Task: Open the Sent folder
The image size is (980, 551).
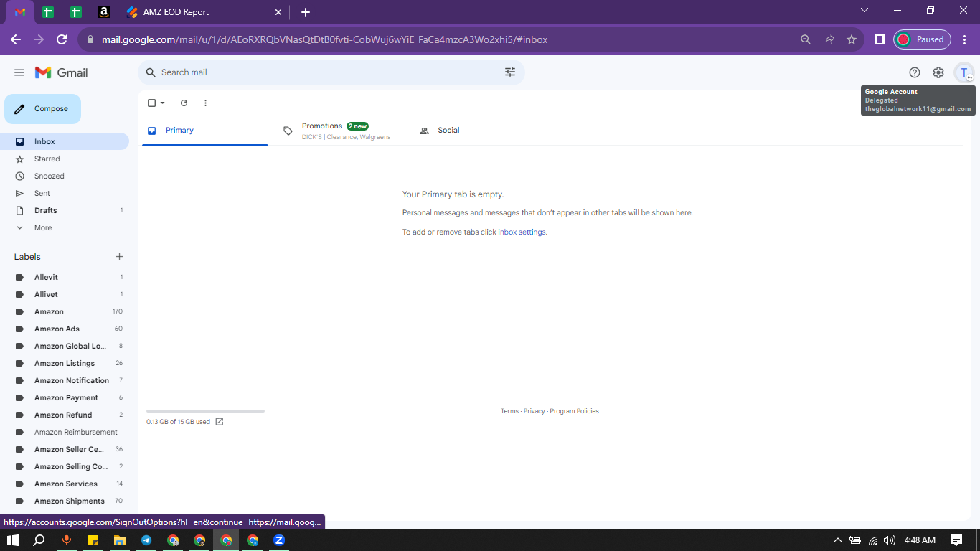Action: click(x=65, y=193)
